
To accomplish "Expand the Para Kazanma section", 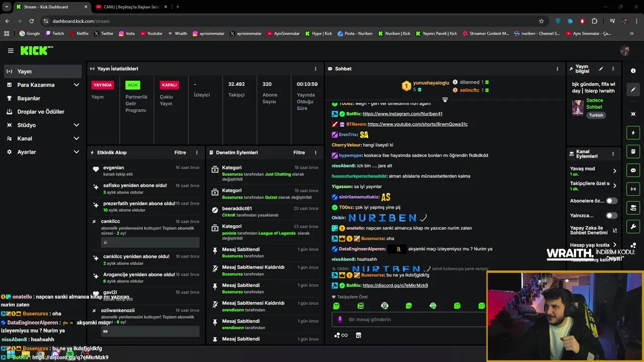I will [76, 85].
